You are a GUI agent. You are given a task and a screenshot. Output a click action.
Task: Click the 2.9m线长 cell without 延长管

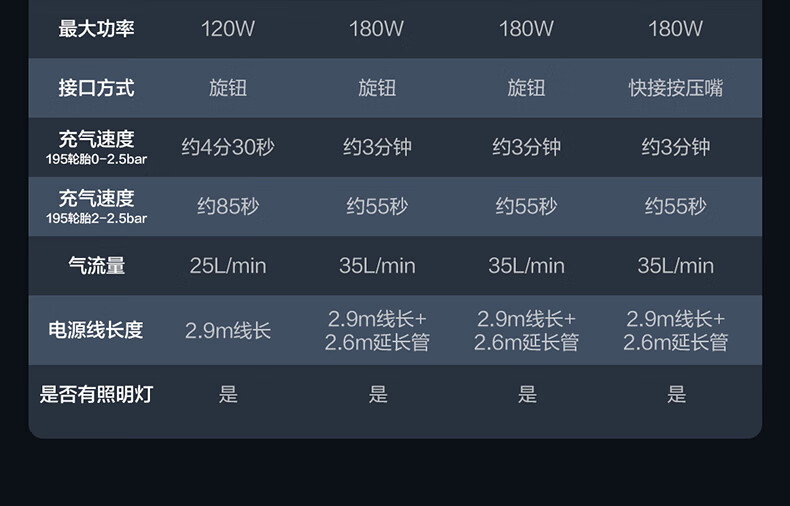[x=228, y=330]
